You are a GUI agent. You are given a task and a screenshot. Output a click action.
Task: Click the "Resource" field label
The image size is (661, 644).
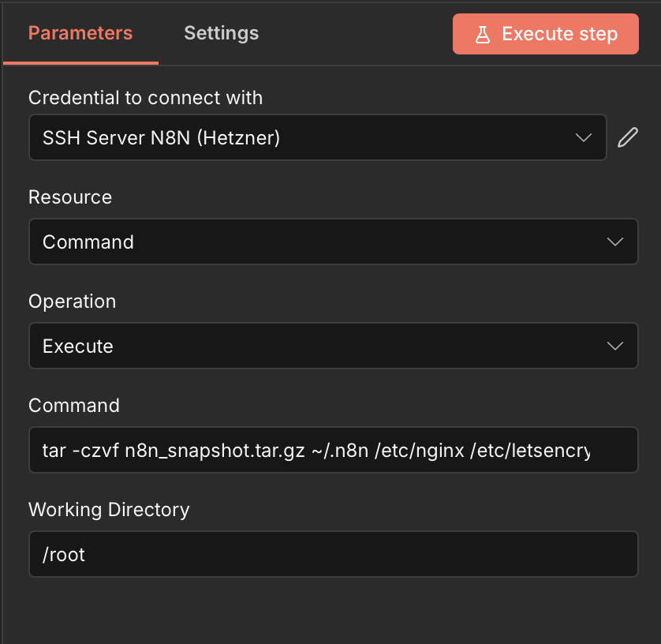tap(70, 197)
